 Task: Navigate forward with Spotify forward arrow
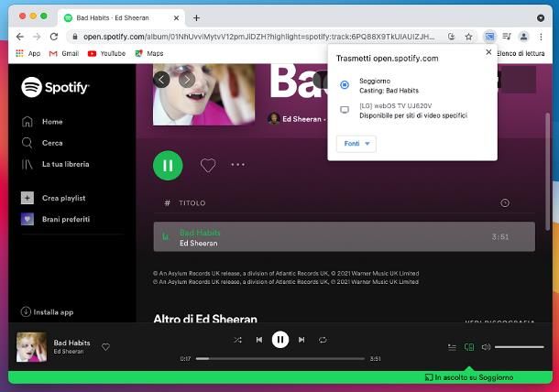click(187, 80)
